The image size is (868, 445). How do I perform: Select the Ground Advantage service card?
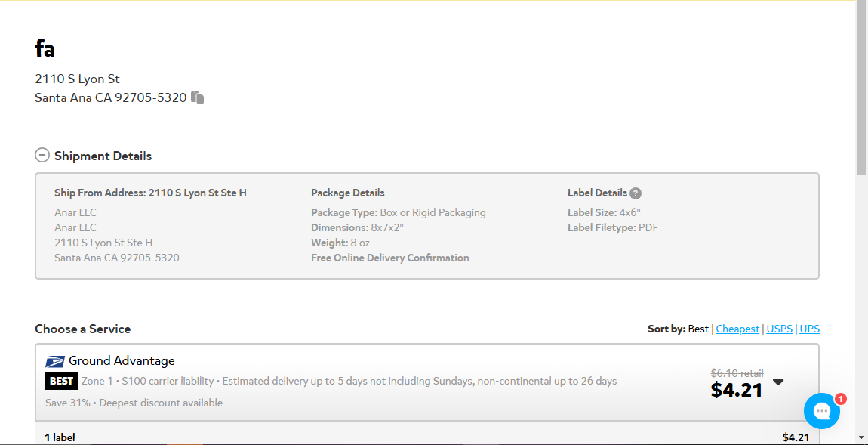[x=426, y=382]
